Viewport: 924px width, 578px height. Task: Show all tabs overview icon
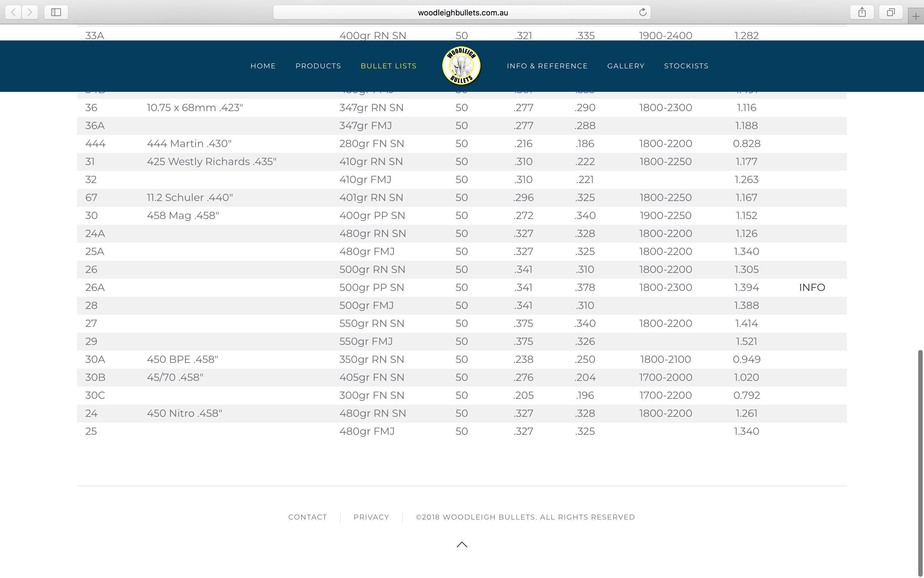(890, 12)
